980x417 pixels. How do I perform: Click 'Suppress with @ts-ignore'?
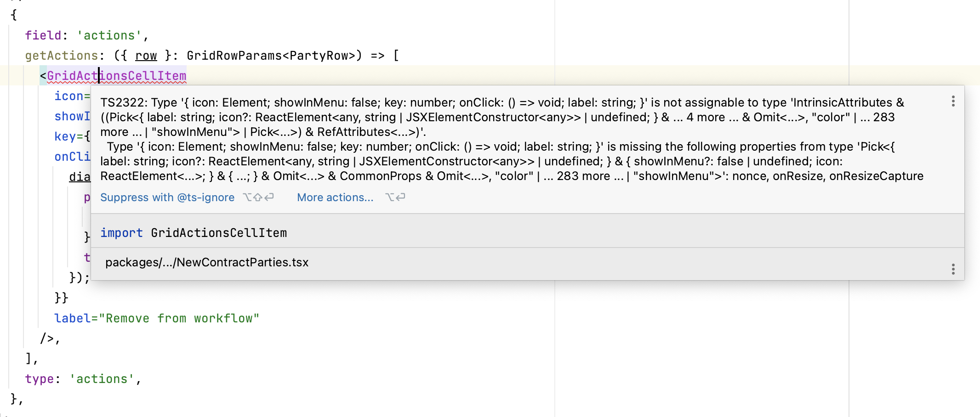(167, 197)
